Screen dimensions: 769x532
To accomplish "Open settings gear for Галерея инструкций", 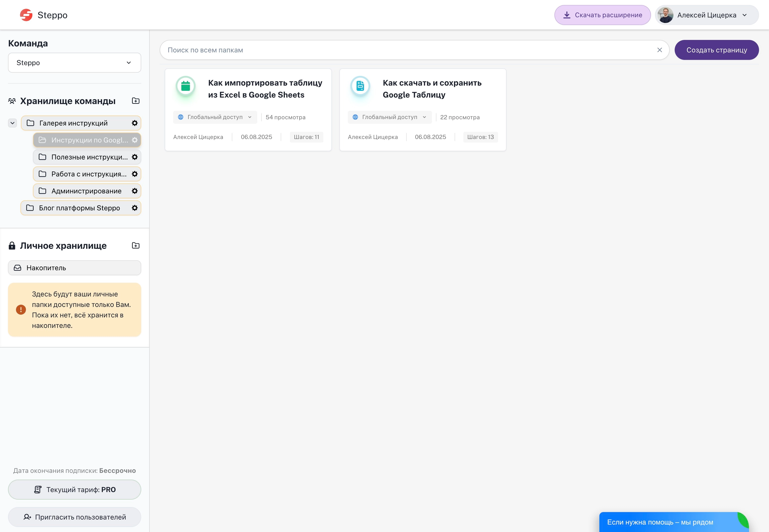I will tap(135, 123).
